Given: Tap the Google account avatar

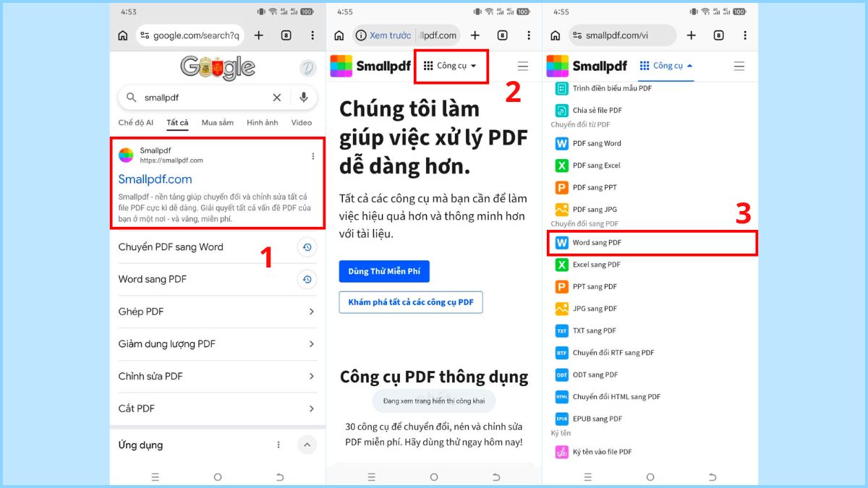Looking at the screenshot, I should pos(308,68).
